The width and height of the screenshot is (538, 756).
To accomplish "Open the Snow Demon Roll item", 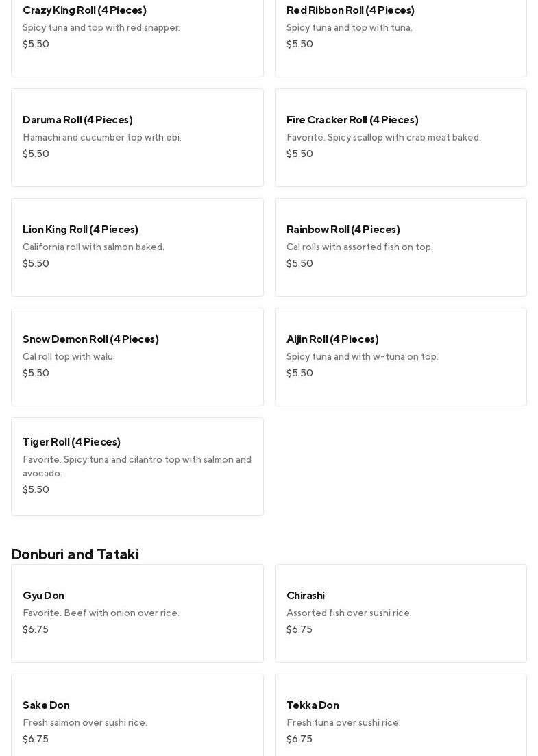I will (137, 356).
